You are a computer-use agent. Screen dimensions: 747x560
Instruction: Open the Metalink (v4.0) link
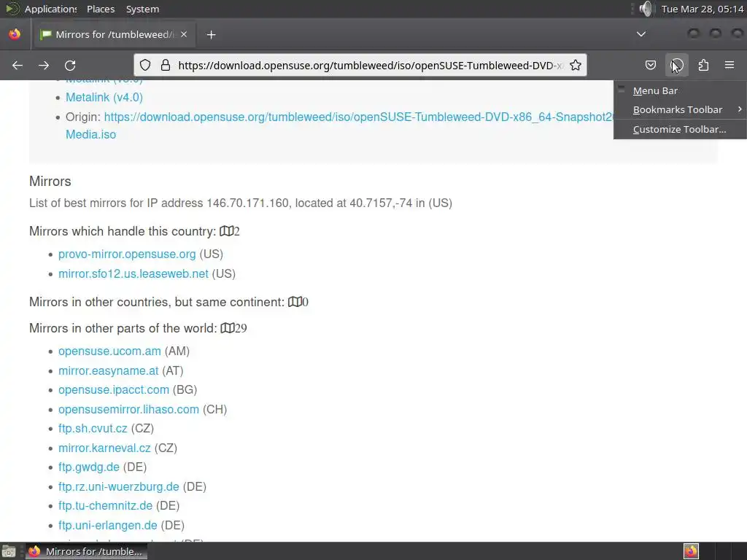coord(104,97)
